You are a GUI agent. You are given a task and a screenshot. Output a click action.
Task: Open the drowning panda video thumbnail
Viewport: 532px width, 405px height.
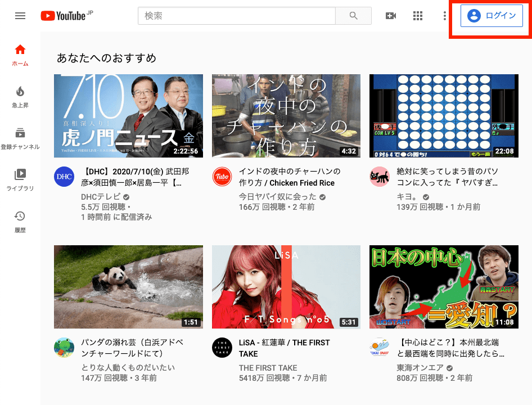[x=128, y=287]
